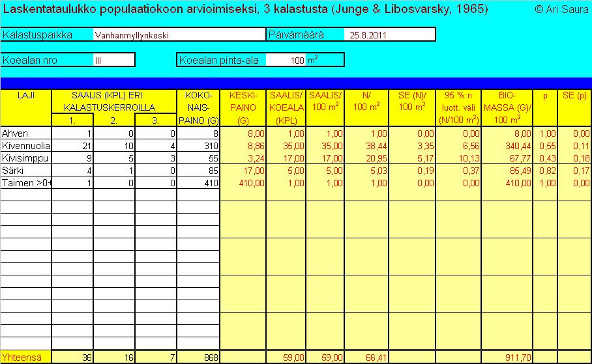Select the fishing round 2. header

pyautogui.click(x=114, y=120)
